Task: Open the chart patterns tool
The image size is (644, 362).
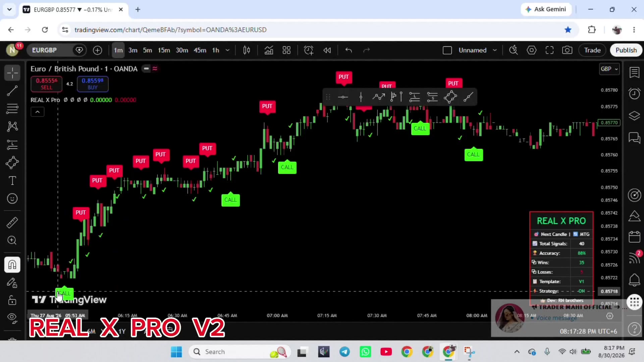Action: 12,127
